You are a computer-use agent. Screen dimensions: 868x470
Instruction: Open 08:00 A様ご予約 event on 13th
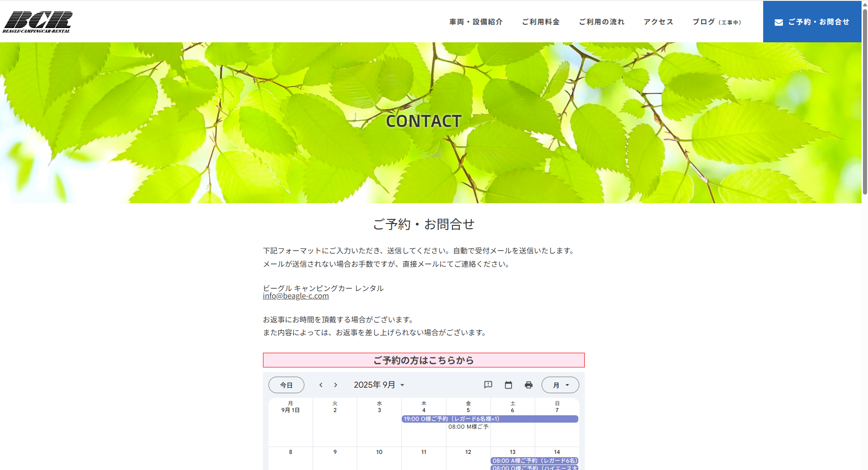[x=534, y=460]
